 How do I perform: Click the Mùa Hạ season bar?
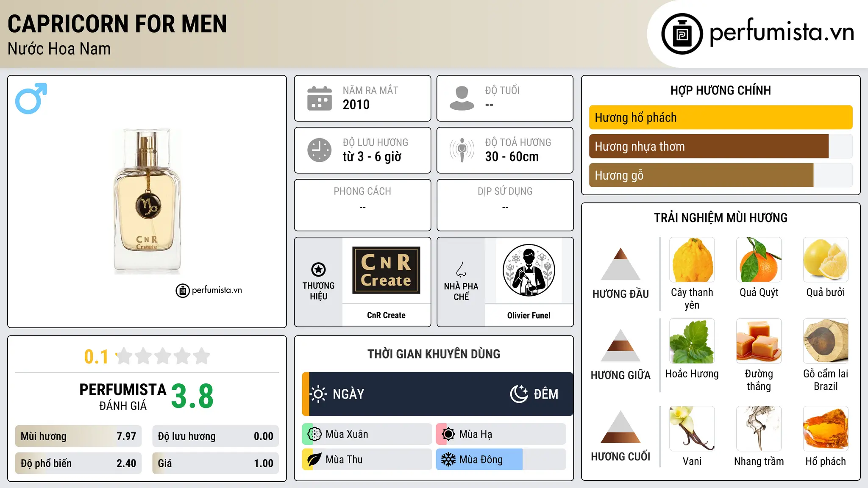pyautogui.click(x=501, y=434)
